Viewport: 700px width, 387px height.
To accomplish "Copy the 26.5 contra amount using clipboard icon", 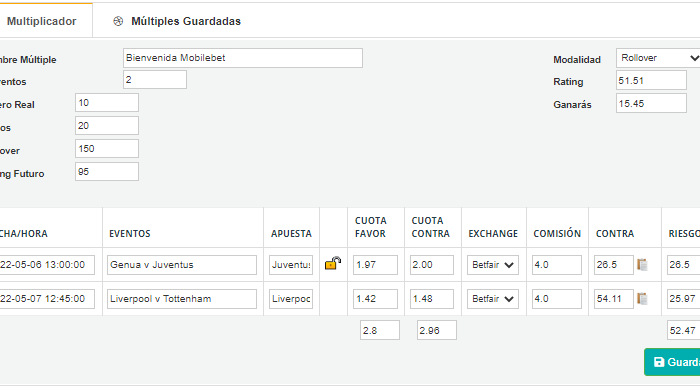I will point(642,265).
